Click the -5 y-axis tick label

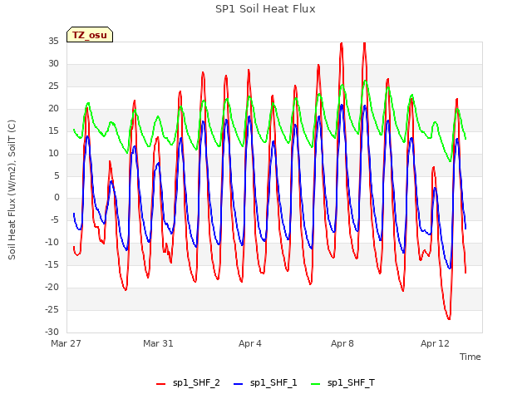54,219
